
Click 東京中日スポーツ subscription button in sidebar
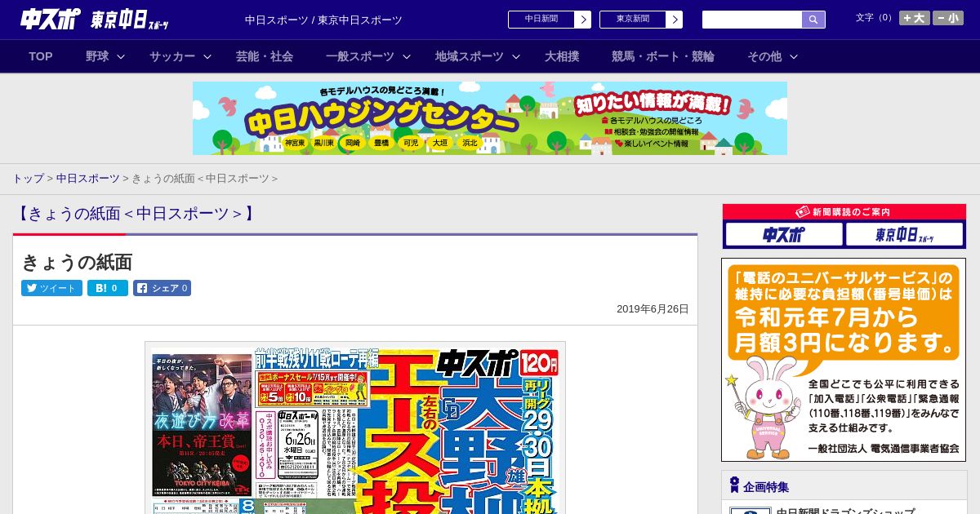[904, 234]
